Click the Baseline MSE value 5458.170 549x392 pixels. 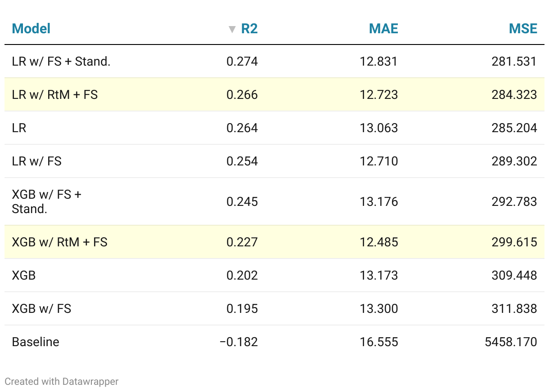(511, 342)
